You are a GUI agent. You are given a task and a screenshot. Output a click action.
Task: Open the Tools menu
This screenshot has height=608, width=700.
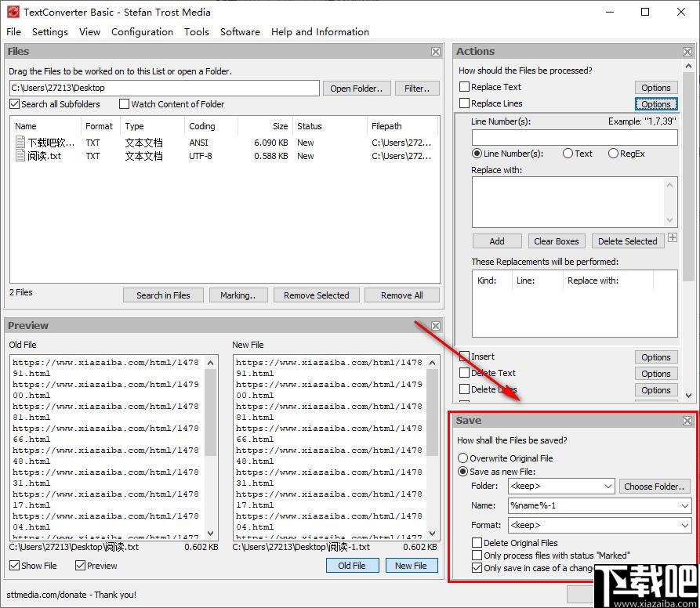point(197,31)
